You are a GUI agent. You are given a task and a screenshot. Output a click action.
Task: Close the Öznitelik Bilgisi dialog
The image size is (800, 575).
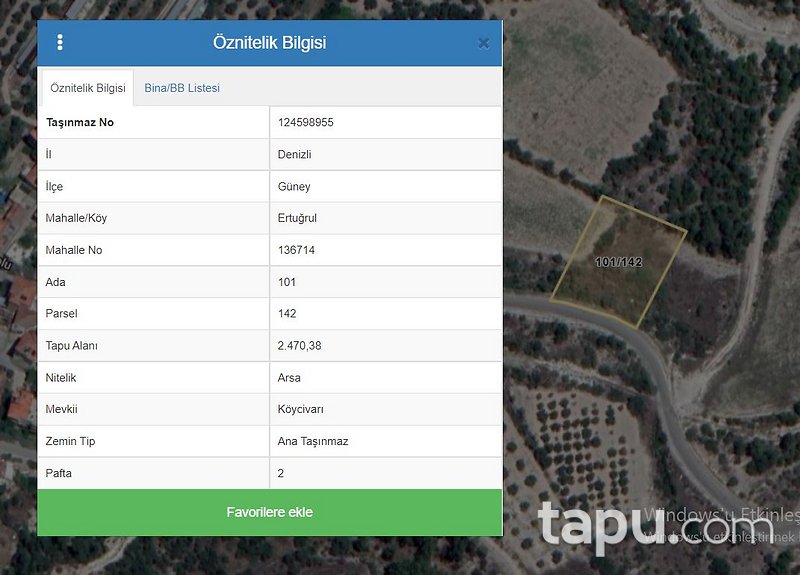coord(484,43)
